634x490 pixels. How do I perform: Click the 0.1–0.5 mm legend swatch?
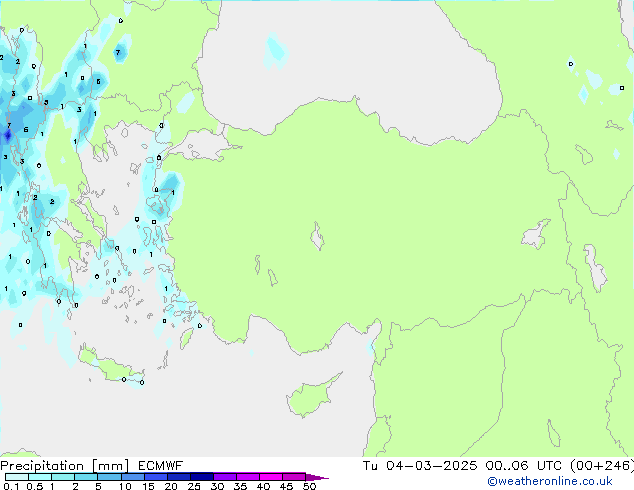17,477
